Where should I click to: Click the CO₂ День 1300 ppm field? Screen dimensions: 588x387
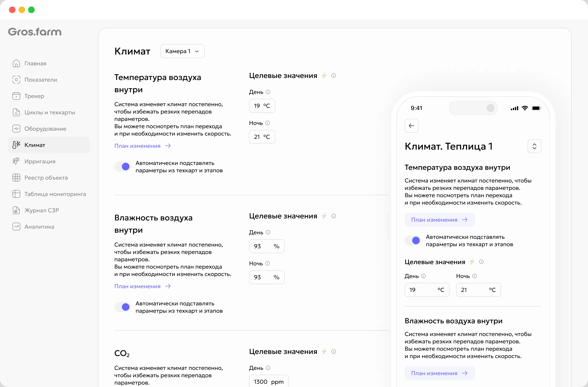point(269,381)
